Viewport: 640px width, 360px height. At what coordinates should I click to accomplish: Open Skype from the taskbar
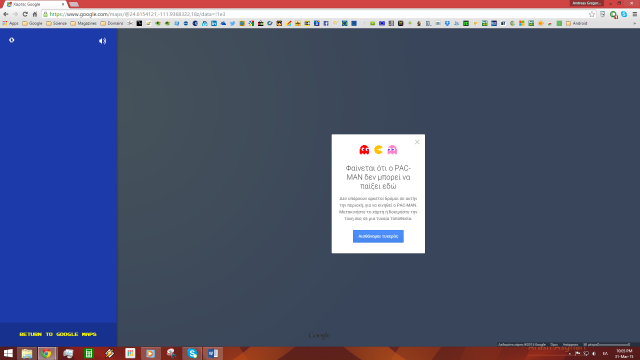click(x=192, y=353)
